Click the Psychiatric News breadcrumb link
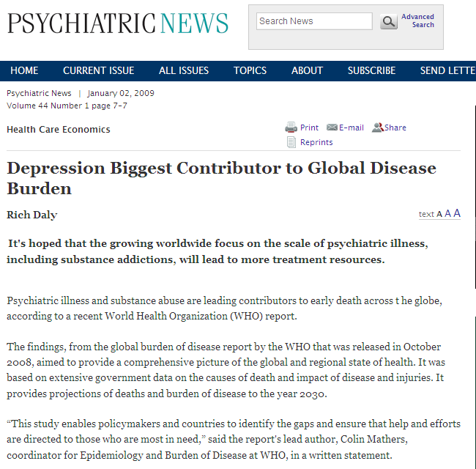The width and height of the screenshot is (476, 469). tap(39, 93)
